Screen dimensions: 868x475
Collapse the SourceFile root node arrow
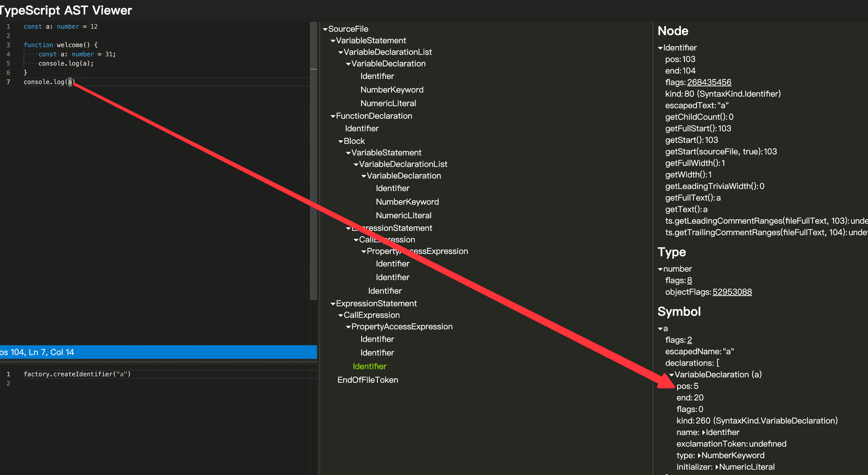(325, 29)
